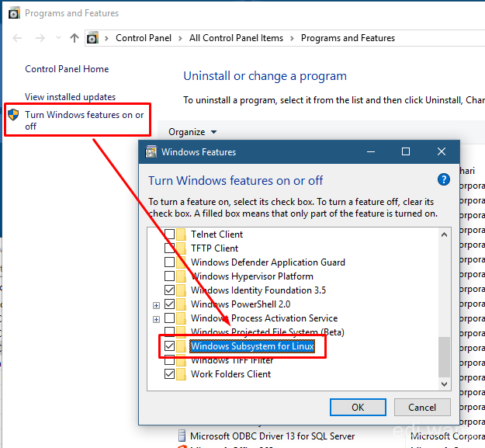Expand chevron after All Control Panel Items
The height and width of the screenshot is (448, 485).
point(292,38)
